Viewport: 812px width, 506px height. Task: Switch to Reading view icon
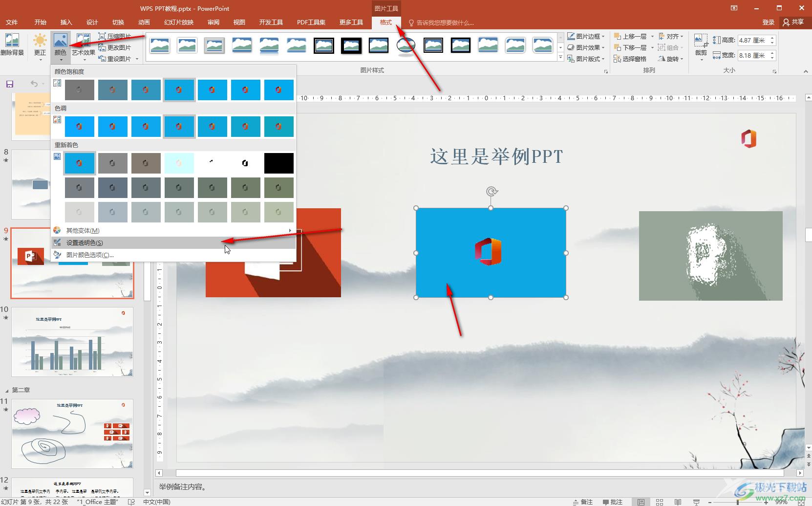[678, 502]
